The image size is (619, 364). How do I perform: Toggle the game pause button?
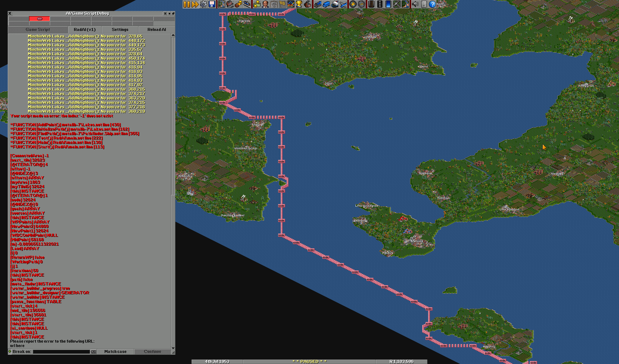tap(187, 4)
